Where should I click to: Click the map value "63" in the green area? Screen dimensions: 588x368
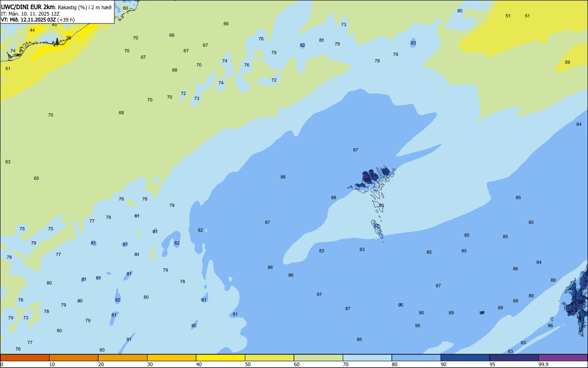(x=8, y=162)
